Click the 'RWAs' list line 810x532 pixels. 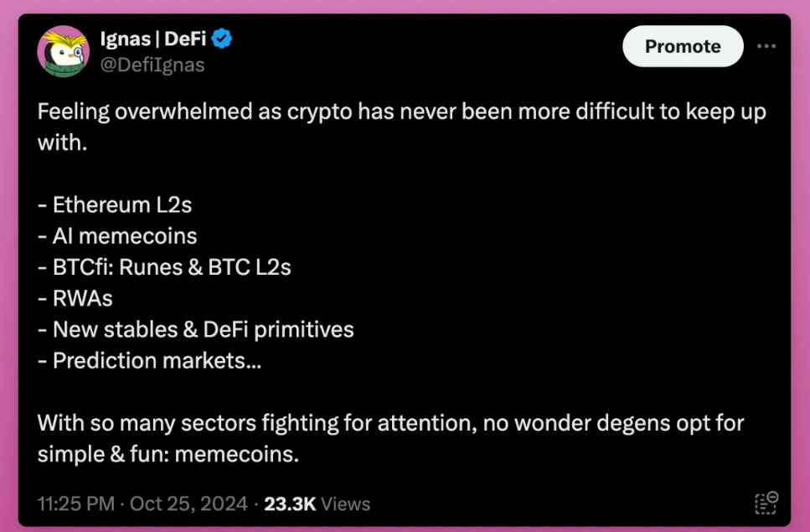point(75,298)
